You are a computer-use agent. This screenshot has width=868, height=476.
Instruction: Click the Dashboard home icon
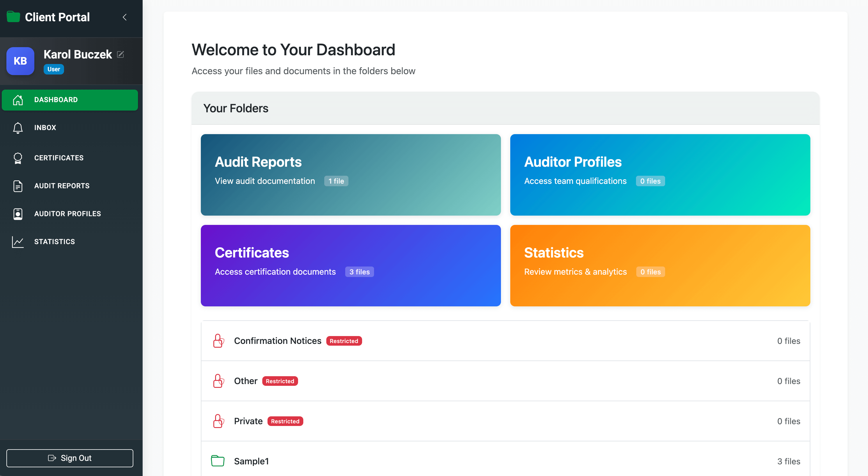click(x=17, y=100)
